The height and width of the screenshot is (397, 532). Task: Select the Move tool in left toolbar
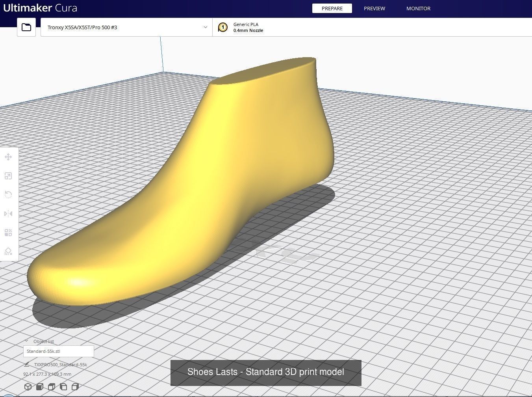[8, 157]
